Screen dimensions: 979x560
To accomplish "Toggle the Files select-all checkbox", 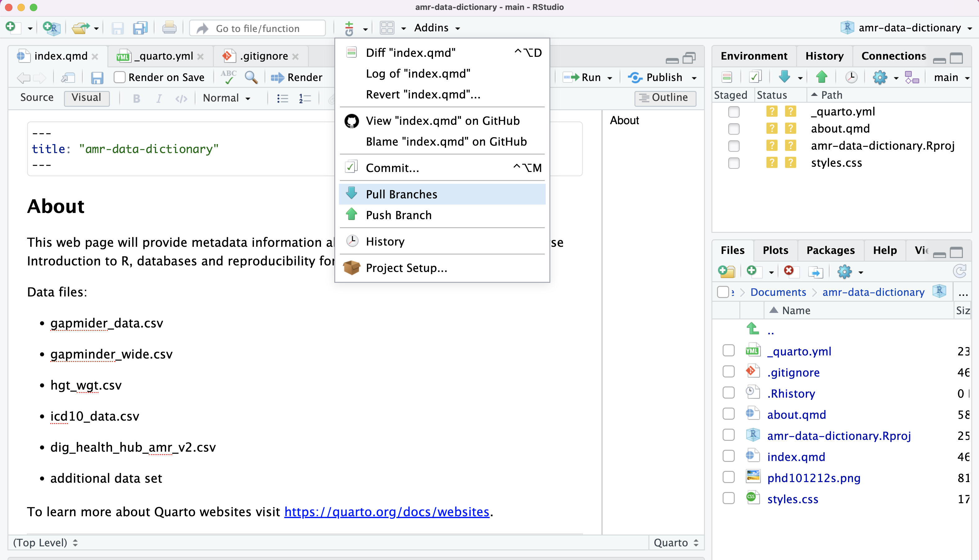I will point(723,292).
